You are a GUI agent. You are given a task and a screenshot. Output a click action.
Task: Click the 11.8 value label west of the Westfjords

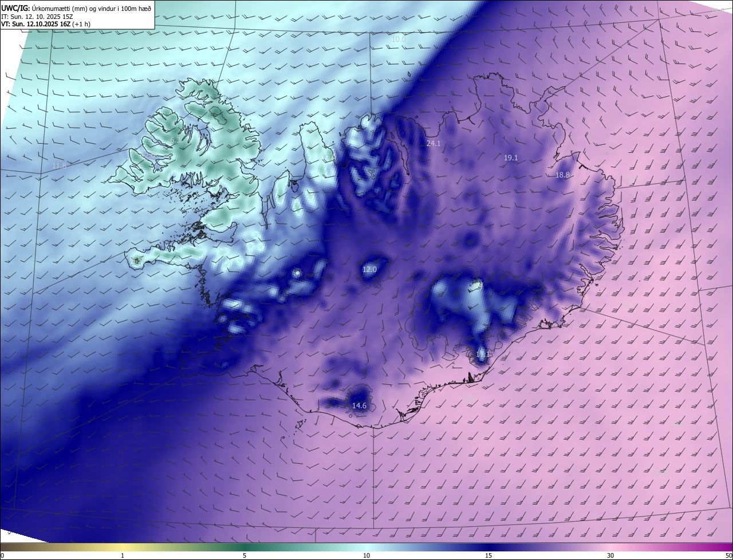[x=60, y=166]
